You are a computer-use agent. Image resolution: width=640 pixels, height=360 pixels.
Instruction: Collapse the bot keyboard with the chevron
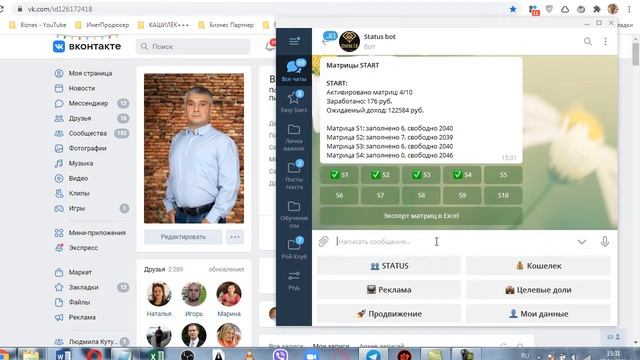pyautogui.click(x=582, y=242)
